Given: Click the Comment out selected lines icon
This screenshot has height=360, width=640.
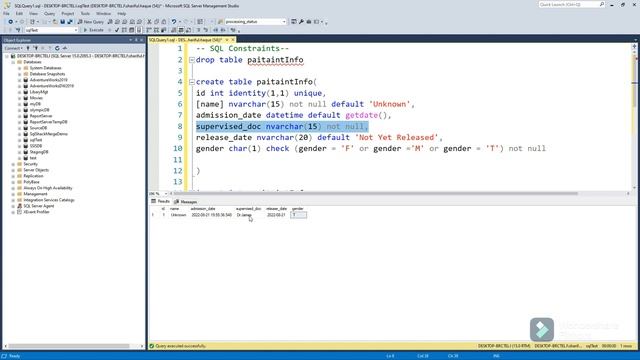Looking at the screenshot, I should click(198, 30).
